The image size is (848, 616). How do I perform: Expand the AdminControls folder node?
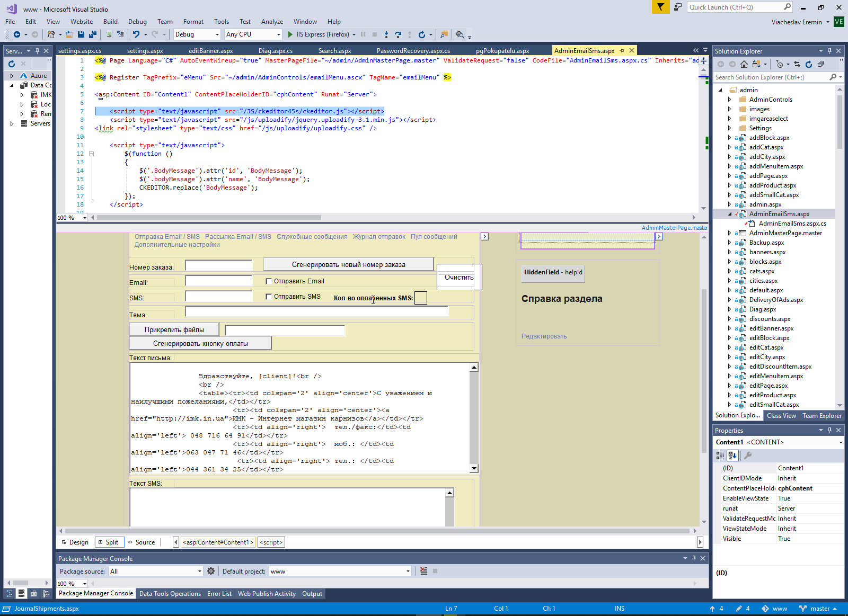729,100
